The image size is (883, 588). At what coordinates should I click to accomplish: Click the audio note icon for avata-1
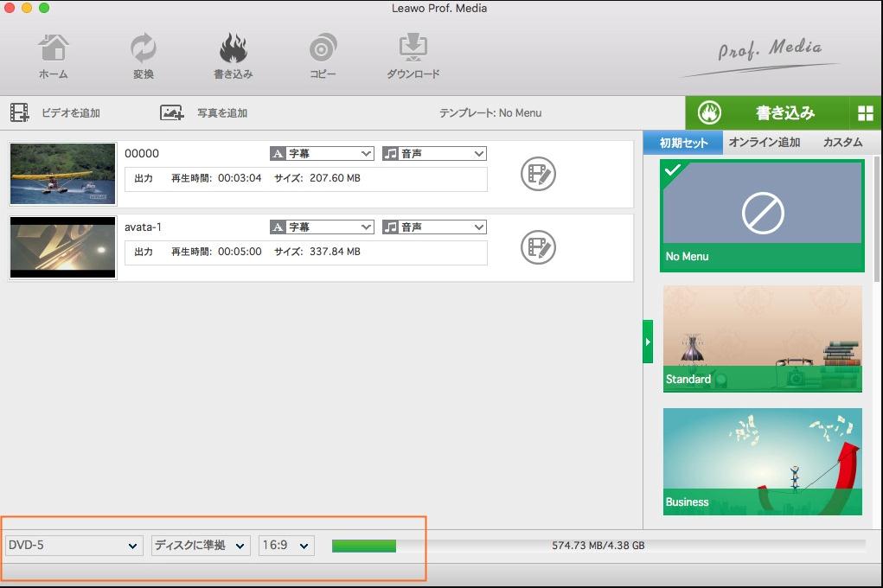(x=390, y=227)
